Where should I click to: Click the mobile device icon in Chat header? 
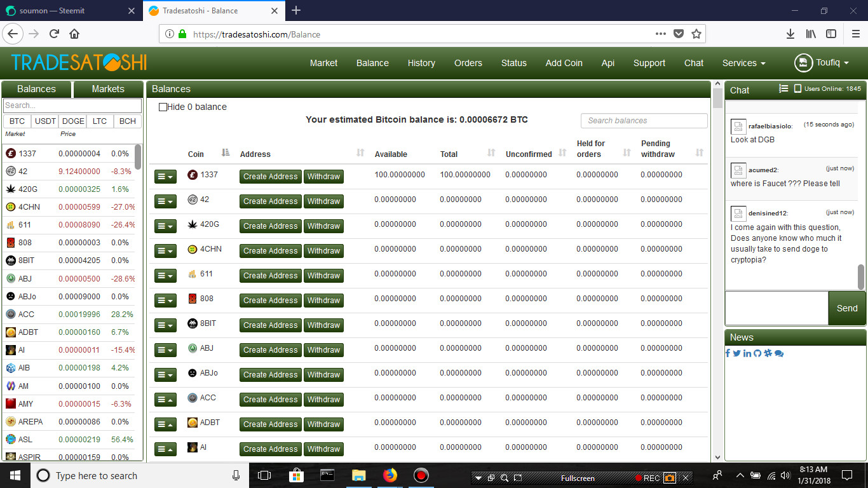[x=797, y=89]
